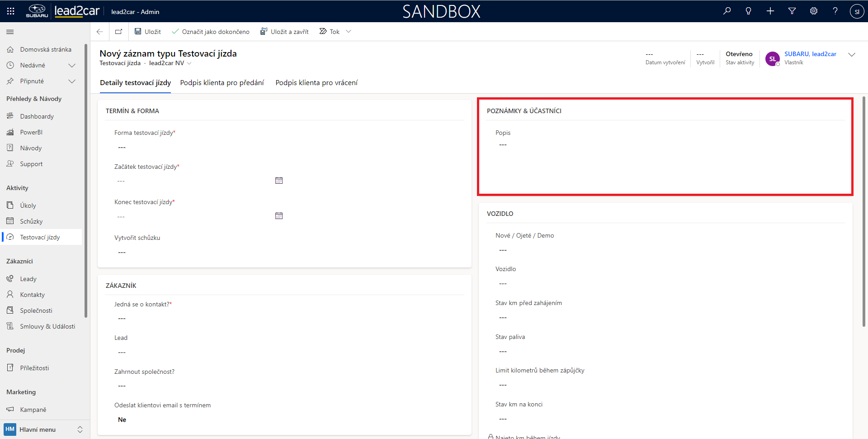Open the settings gear icon

(814, 11)
